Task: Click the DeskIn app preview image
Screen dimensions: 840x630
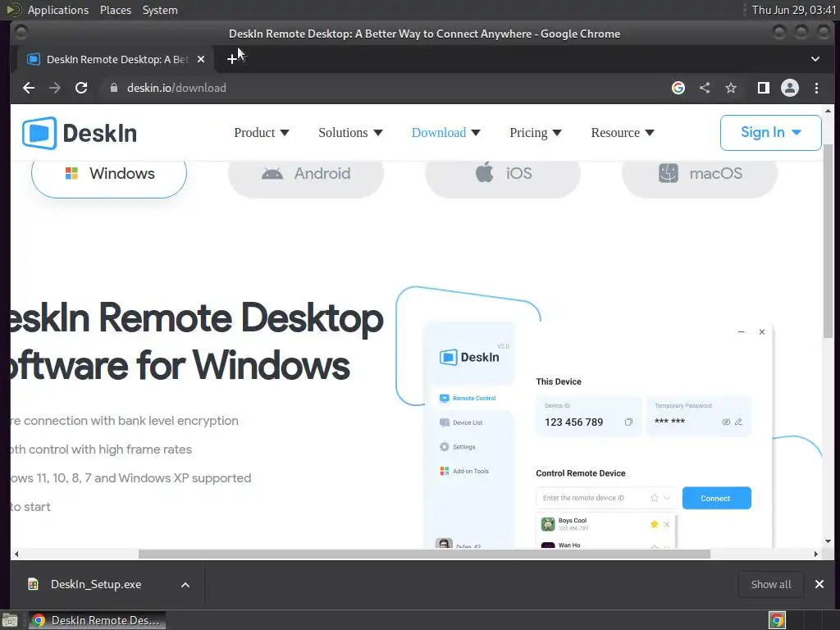Action: (x=598, y=435)
